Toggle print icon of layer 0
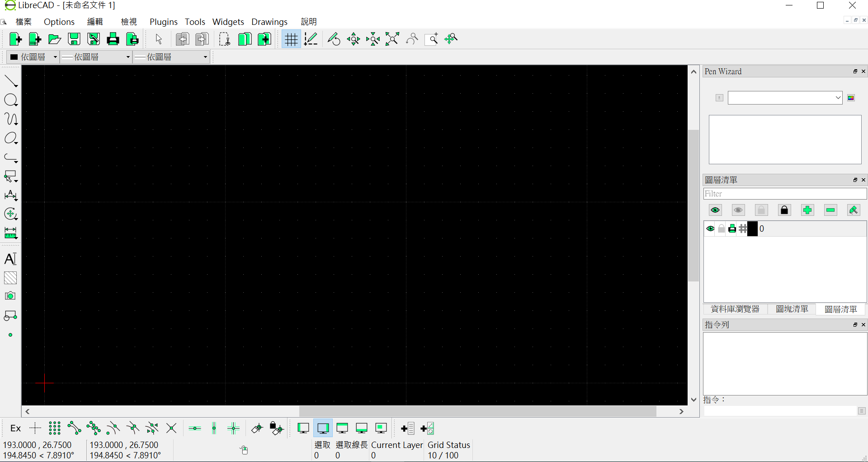868x462 pixels. pos(732,229)
